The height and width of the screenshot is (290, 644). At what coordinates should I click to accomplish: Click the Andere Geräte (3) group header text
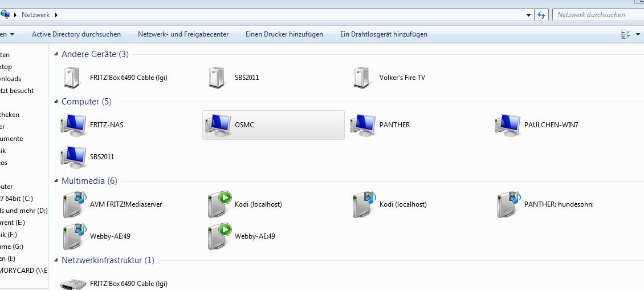95,54
